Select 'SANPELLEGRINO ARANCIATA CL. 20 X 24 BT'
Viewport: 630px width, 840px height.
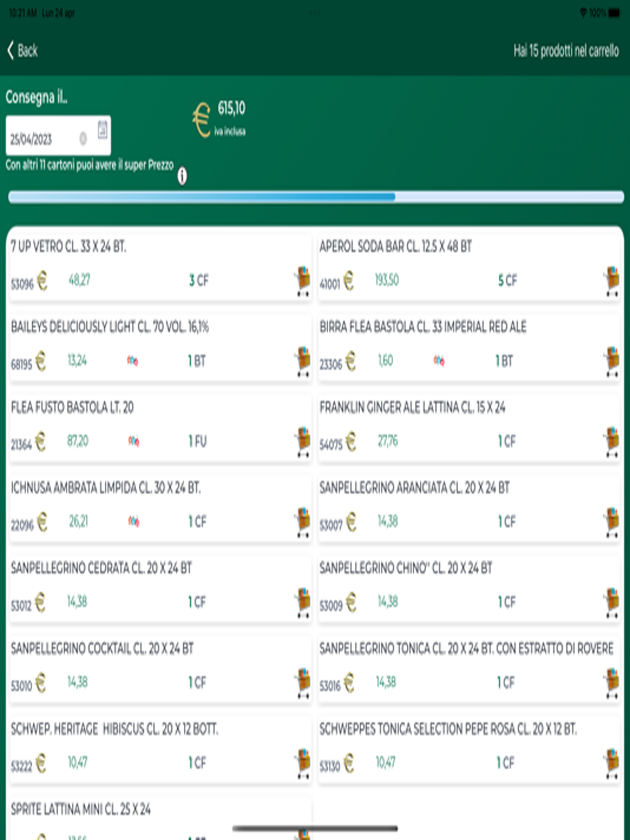tap(414, 488)
